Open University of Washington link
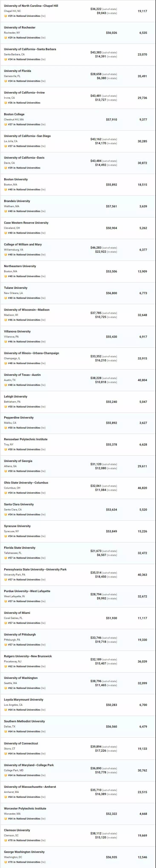156x868 pixels. (x=21, y=678)
